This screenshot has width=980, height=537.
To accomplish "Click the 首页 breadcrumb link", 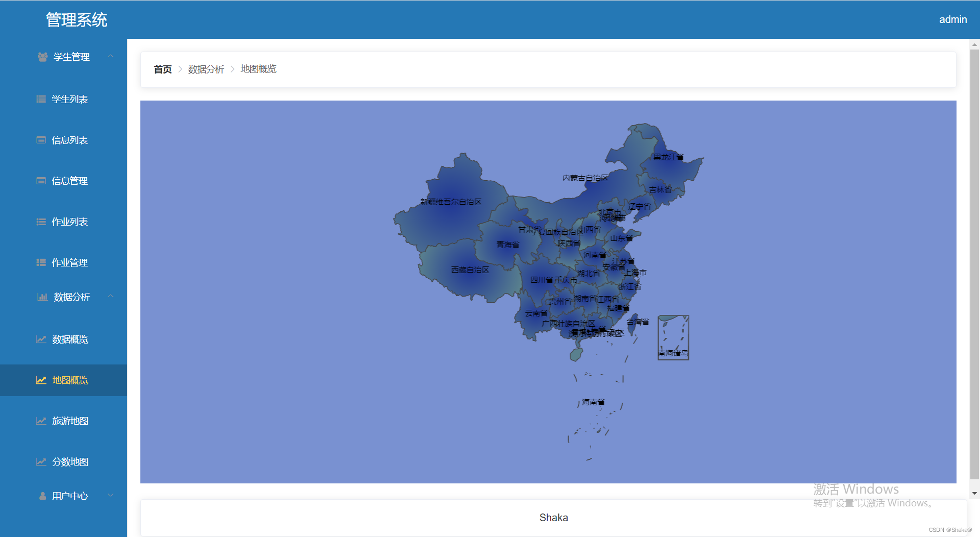I will pyautogui.click(x=162, y=69).
